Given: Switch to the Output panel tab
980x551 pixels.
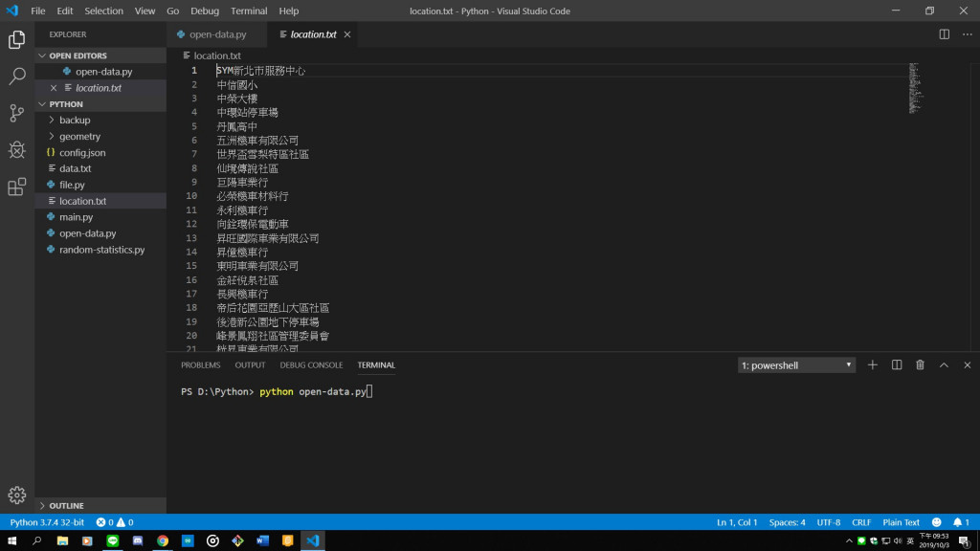Looking at the screenshot, I should tap(250, 364).
